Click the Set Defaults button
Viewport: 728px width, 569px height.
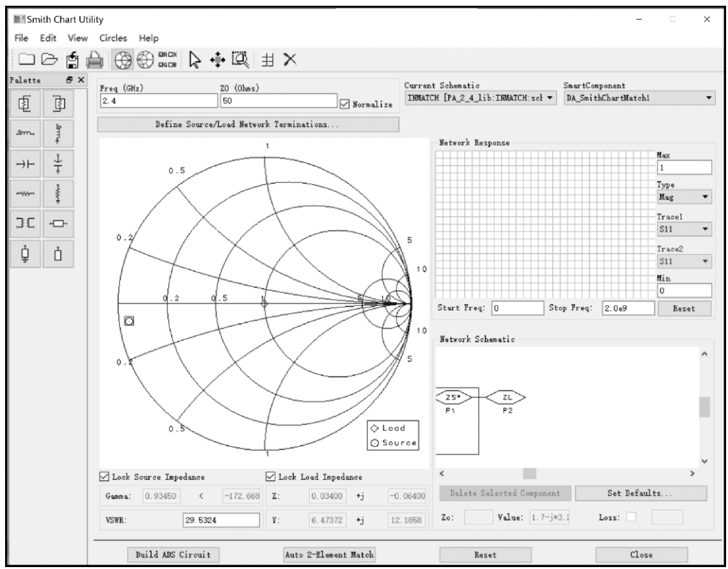pos(641,493)
